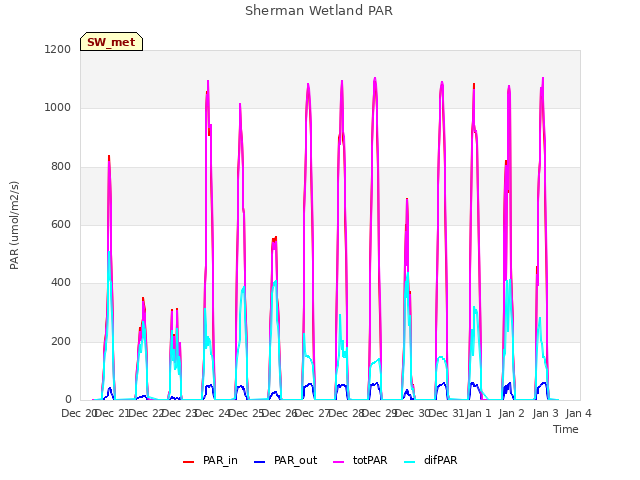
Task: Click the 1200 y-axis tick label
Action: 58,49
